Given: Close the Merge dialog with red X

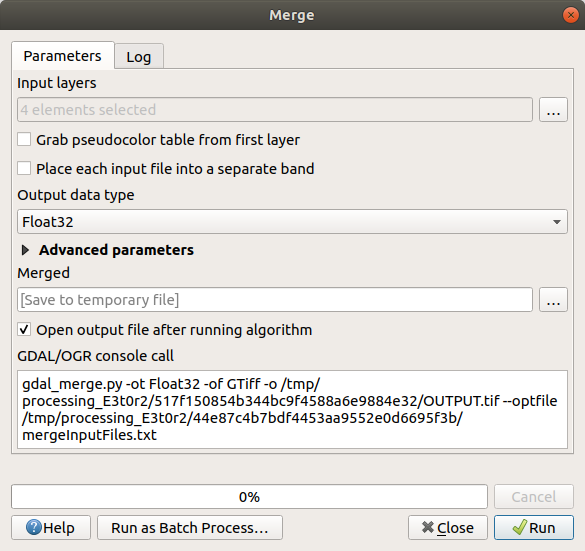Looking at the screenshot, I should [570, 15].
